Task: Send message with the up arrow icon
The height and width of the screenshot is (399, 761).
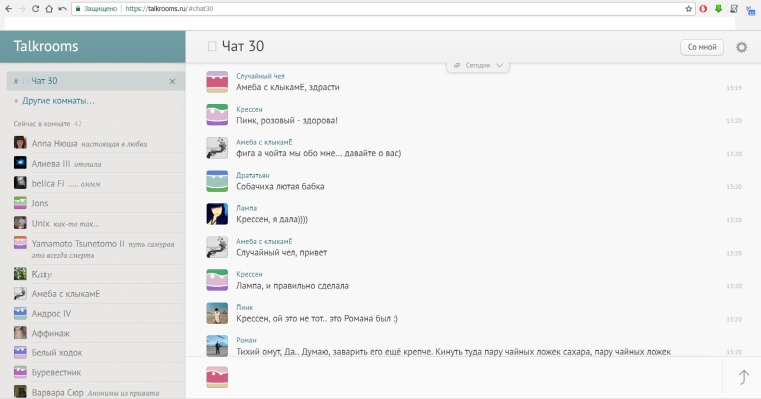Action: tap(744, 377)
